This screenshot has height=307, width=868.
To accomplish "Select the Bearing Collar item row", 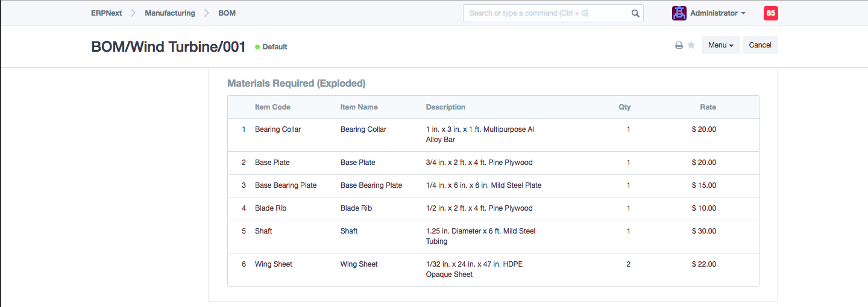I will point(492,134).
